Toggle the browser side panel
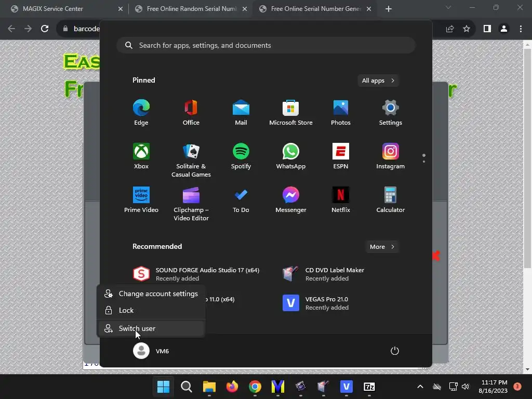 point(487,29)
